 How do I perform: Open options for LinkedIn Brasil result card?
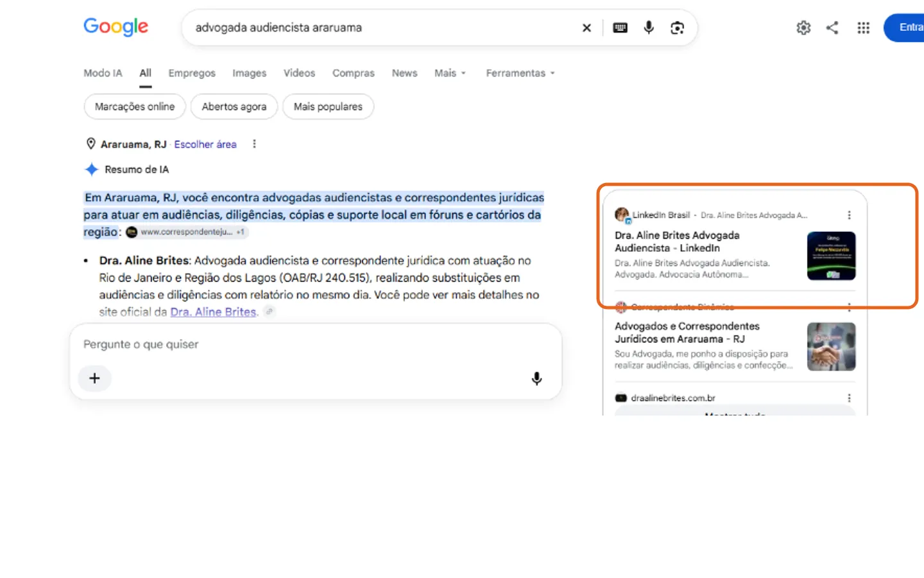click(x=849, y=215)
